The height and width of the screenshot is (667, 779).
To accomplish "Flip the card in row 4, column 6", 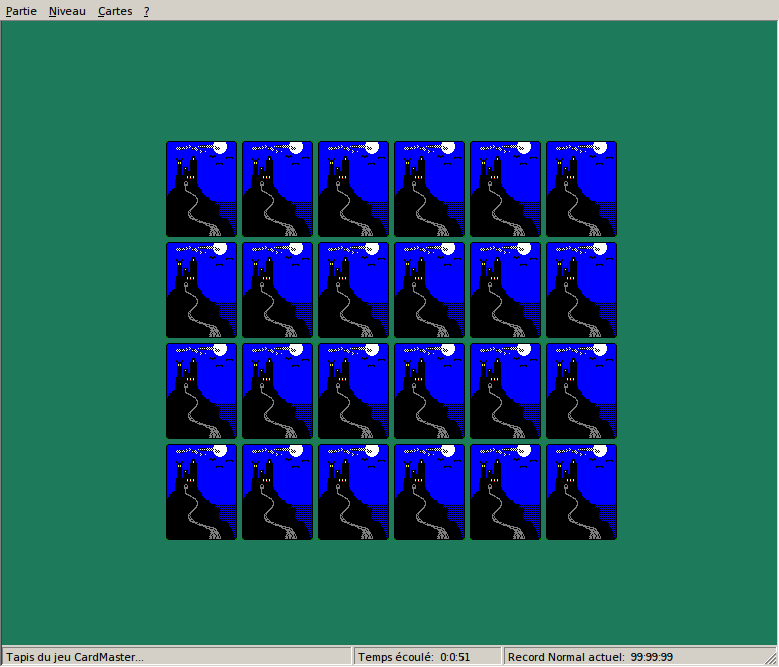I will [581, 492].
